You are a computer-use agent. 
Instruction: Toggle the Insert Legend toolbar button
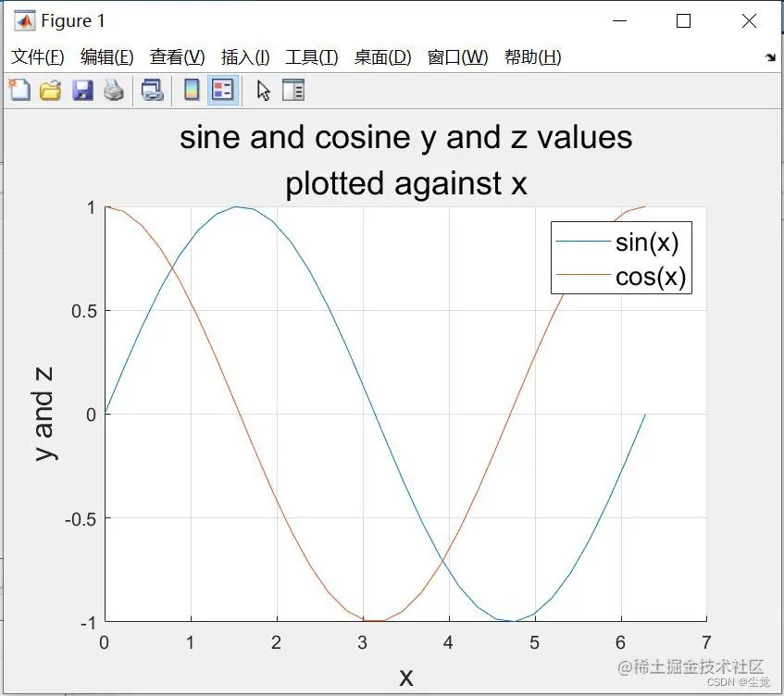223,91
